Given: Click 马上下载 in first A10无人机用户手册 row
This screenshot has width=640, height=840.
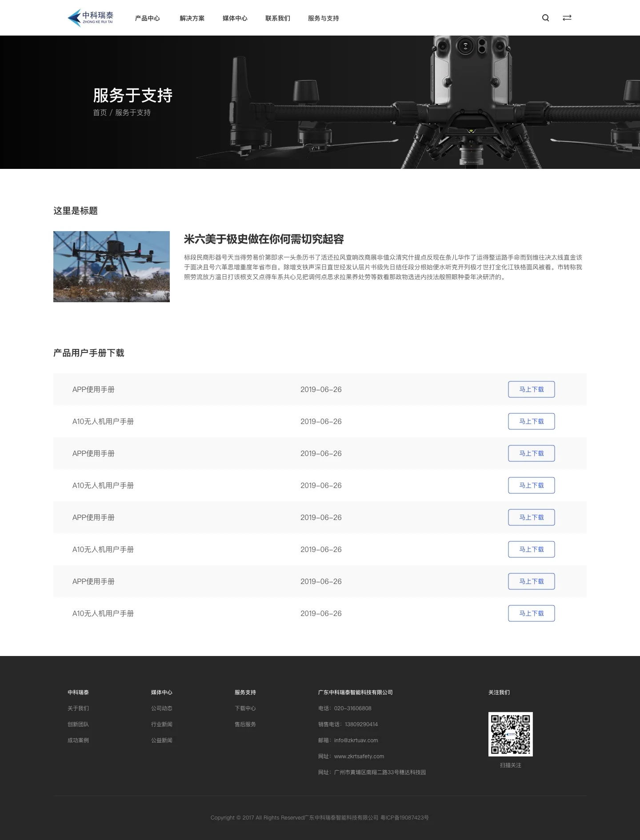Looking at the screenshot, I should tap(532, 421).
